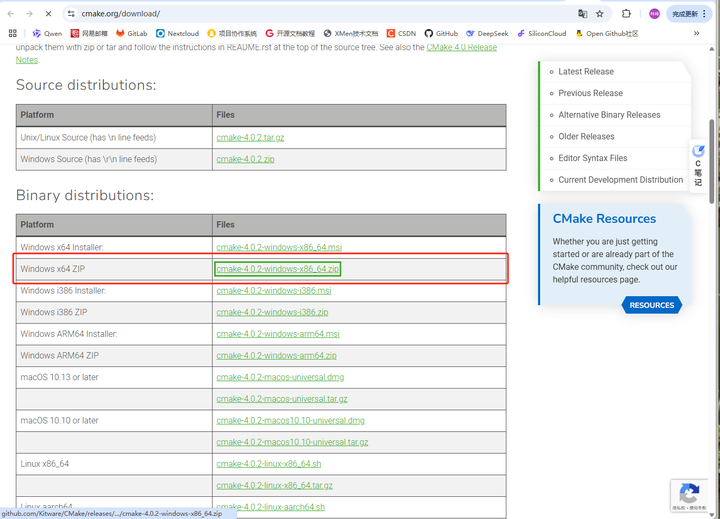Download cmake-4.0.2.zip source
The image size is (720, 519).
click(246, 159)
